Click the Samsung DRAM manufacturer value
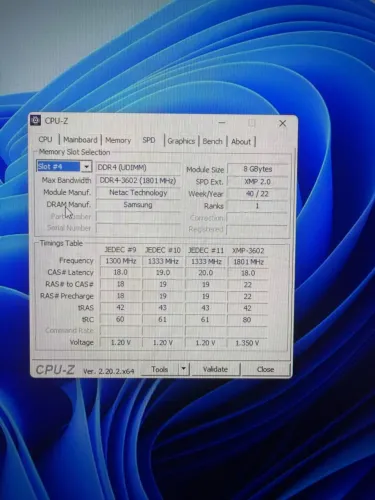This screenshot has height=500, width=375. click(x=138, y=205)
